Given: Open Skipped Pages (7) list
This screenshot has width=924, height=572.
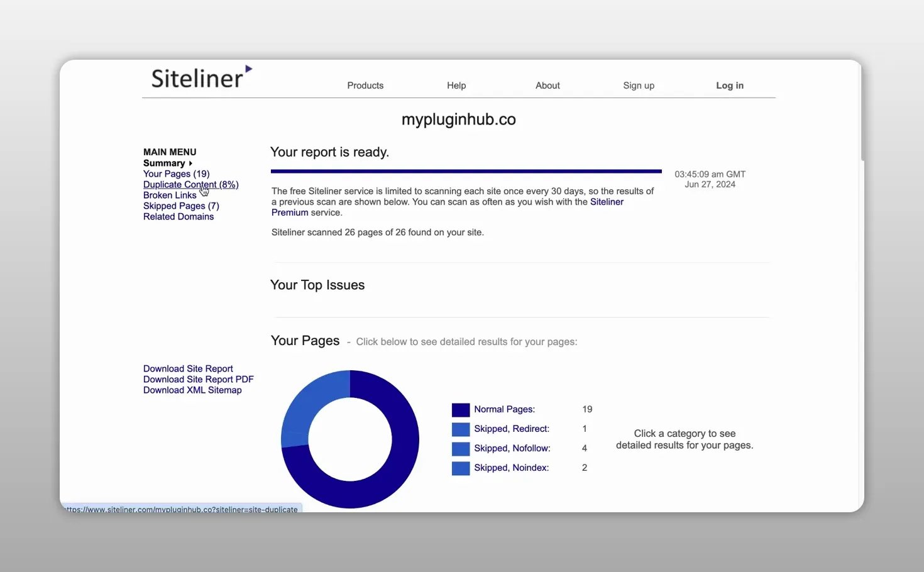Looking at the screenshot, I should coord(181,206).
